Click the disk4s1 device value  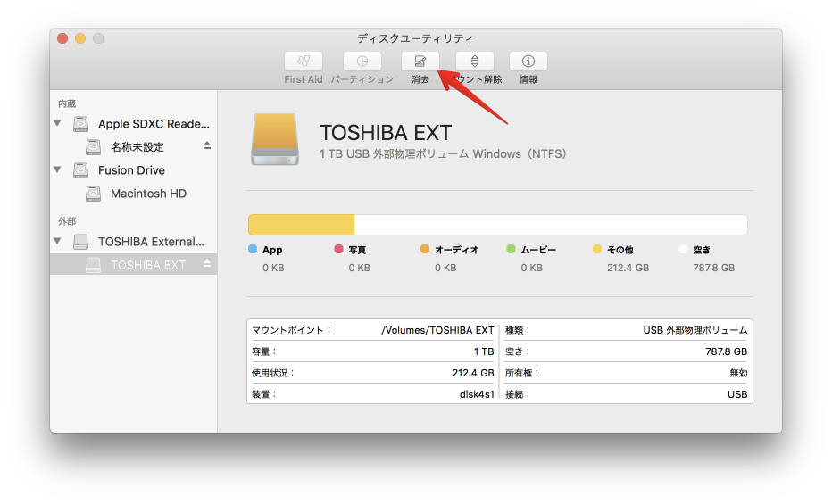coord(477,394)
